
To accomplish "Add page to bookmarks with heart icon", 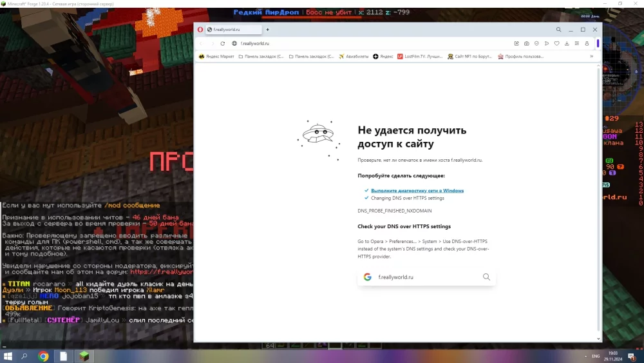I will [556, 44].
